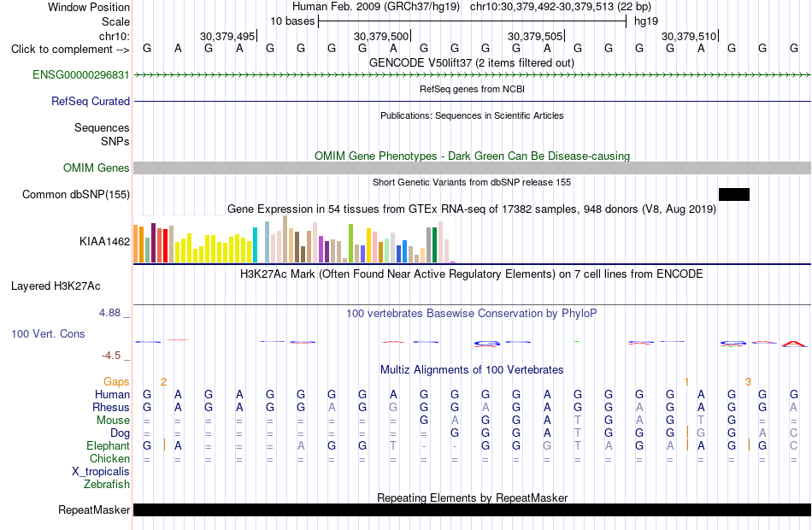Click the PhyloP -4.5 lower scale value

pos(111,356)
